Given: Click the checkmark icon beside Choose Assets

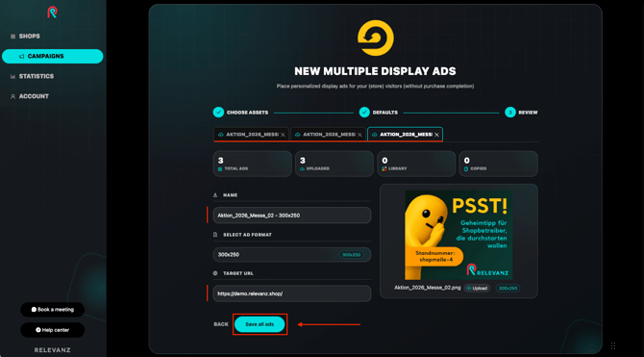Looking at the screenshot, I should [218, 113].
